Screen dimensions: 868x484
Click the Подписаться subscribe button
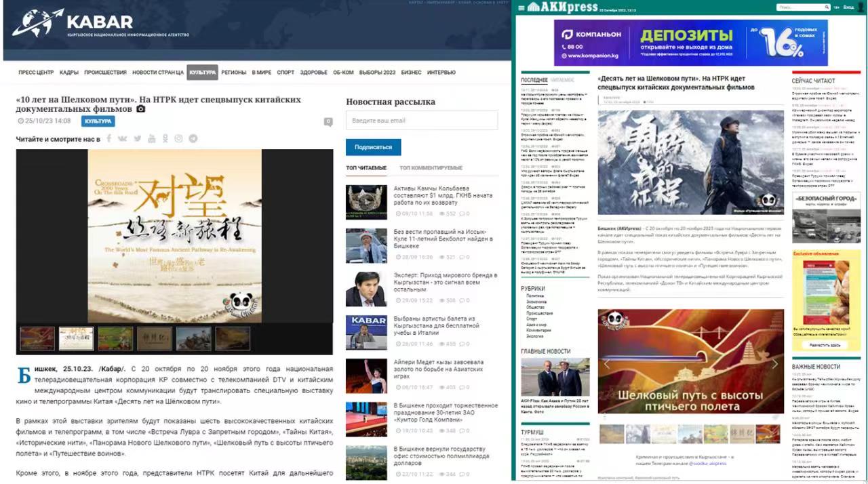tap(373, 147)
